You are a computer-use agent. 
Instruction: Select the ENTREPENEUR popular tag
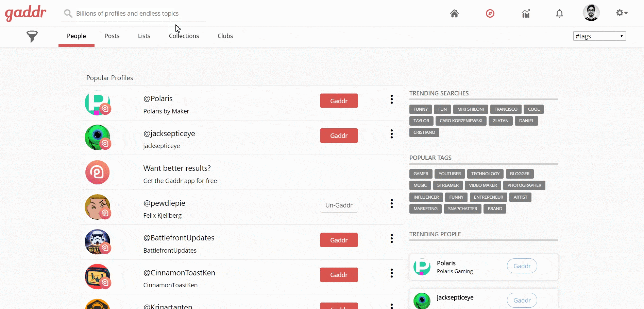pyautogui.click(x=489, y=197)
